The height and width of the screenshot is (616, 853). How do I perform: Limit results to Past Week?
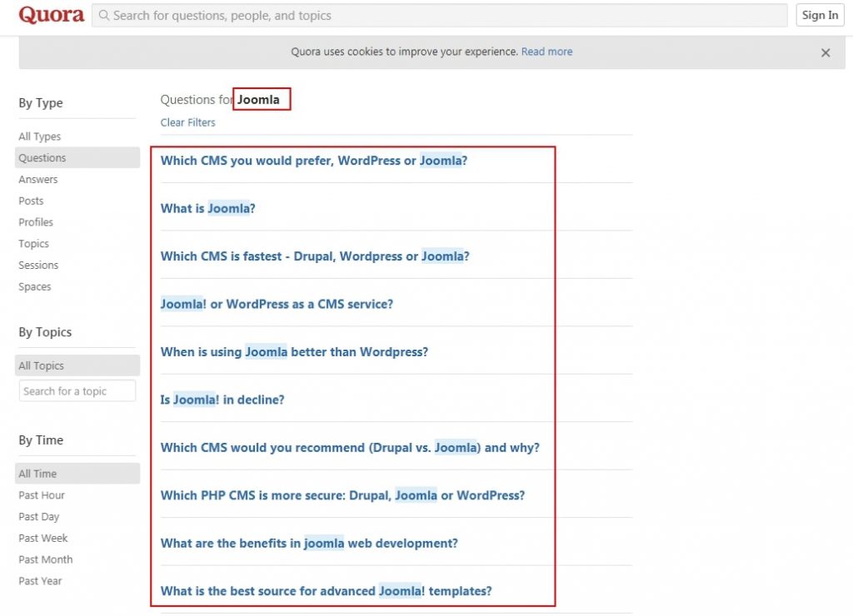(43, 539)
